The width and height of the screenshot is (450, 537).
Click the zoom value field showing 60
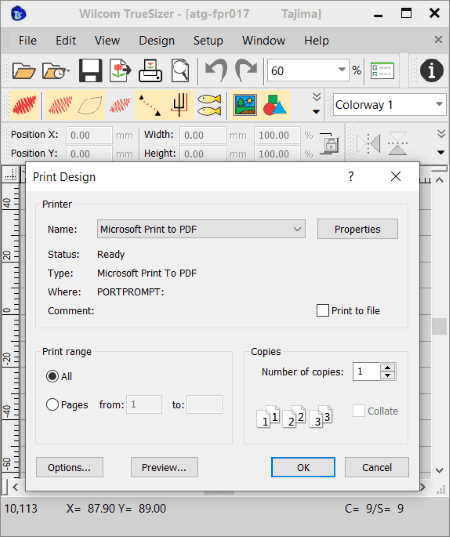(301, 71)
